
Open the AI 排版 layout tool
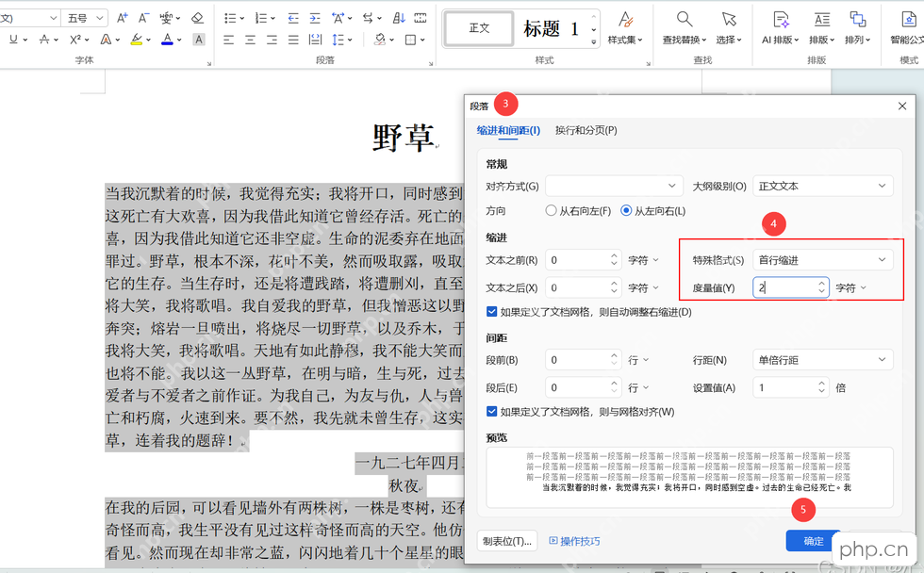coord(781,27)
